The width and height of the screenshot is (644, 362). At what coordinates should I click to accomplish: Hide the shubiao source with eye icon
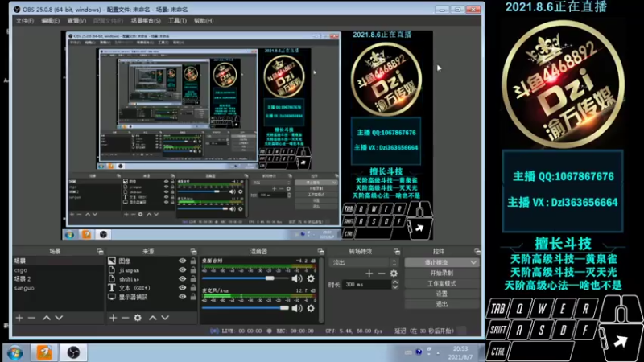point(183,279)
